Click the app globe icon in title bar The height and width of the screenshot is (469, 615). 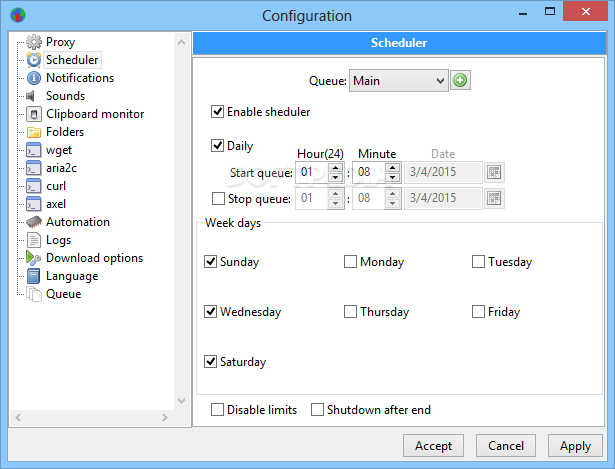coord(18,15)
